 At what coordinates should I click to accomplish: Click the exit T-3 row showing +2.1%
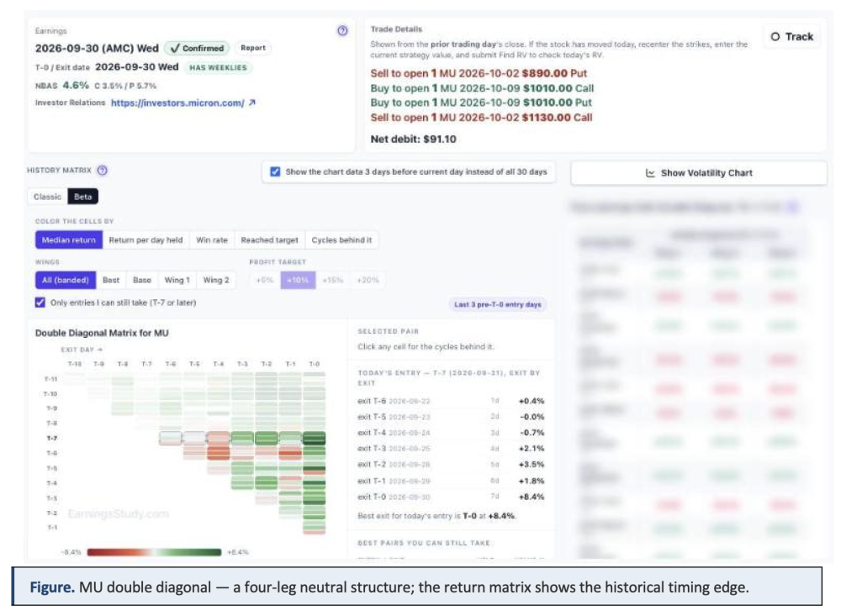pyautogui.click(x=451, y=448)
